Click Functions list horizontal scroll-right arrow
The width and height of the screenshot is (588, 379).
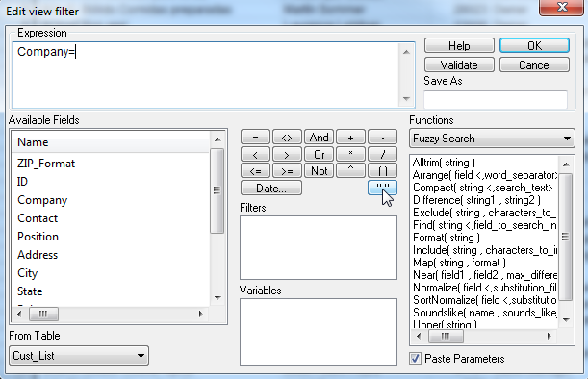coord(549,336)
